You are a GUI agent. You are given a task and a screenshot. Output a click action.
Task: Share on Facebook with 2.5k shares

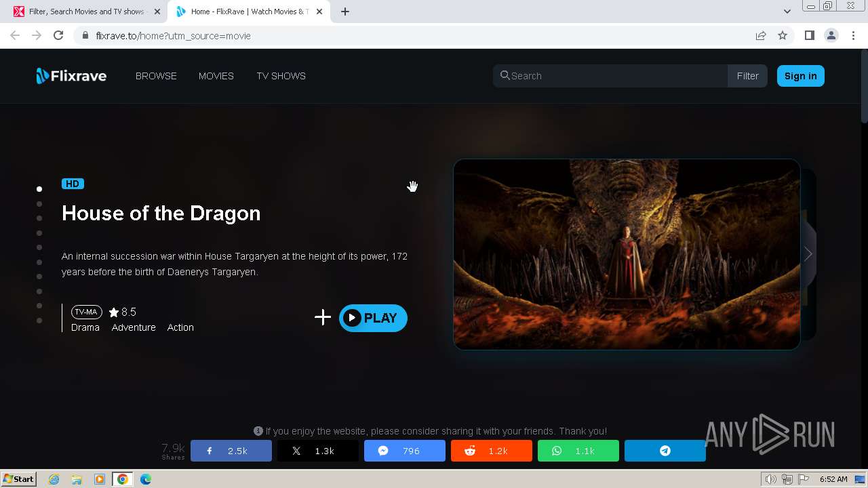point(231,451)
